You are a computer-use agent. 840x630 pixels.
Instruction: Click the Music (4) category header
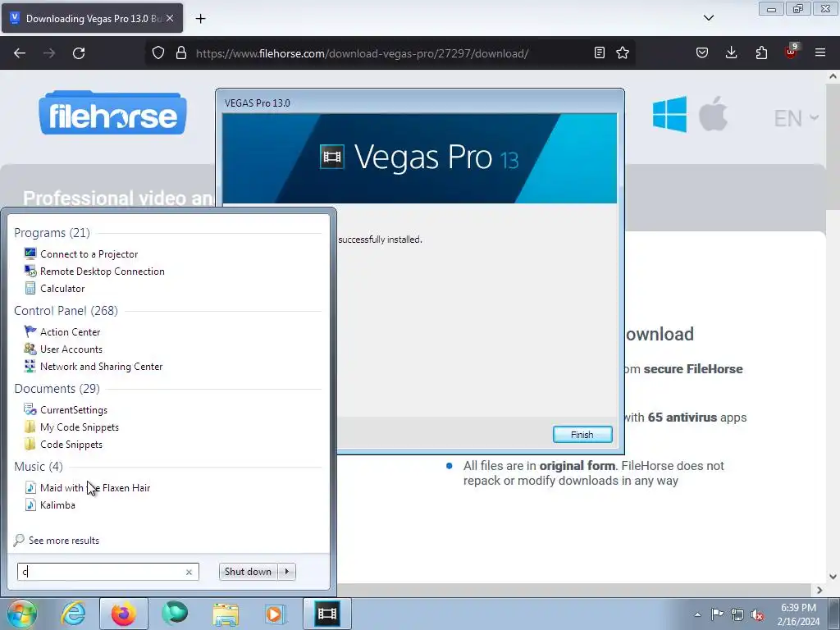coord(39,467)
